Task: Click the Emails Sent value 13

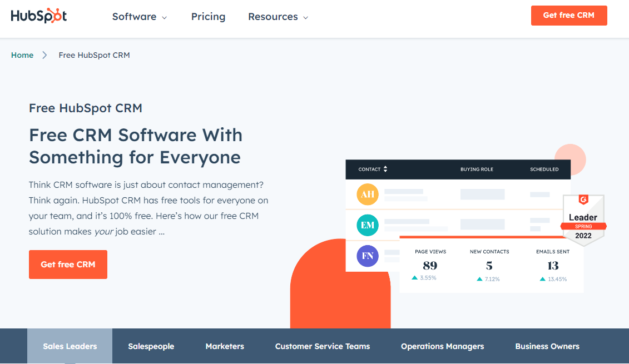Action: click(x=553, y=266)
